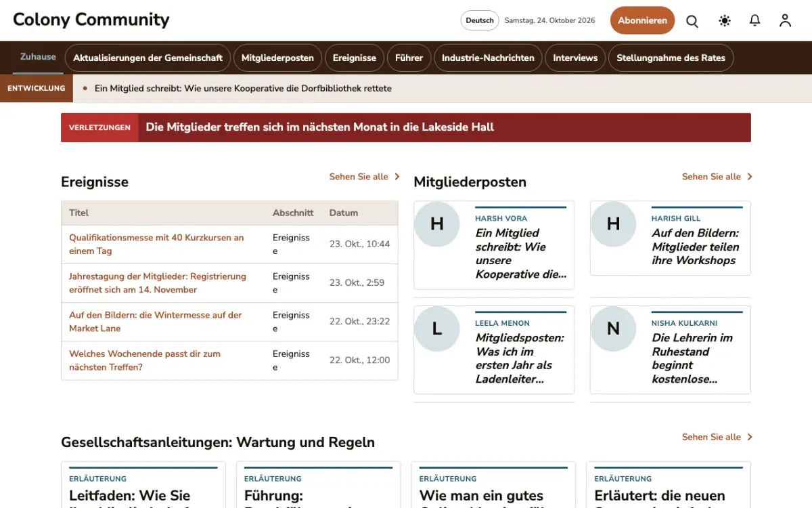
Task: Switch to Mitgliederposten nav tab
Action: coord(277,58)
